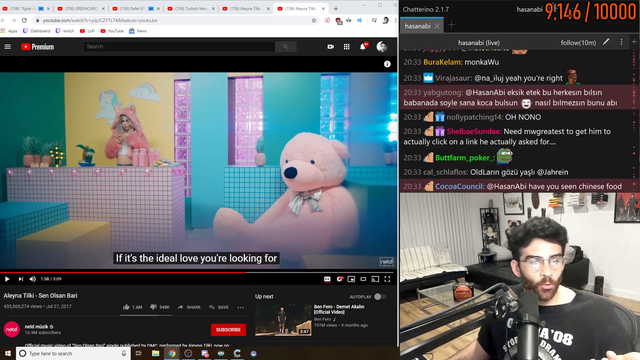The height and width of the screenshot is (360, 640).
Task: Open Ben Fero - Demet Akalın video title
Action: point(339,309)
